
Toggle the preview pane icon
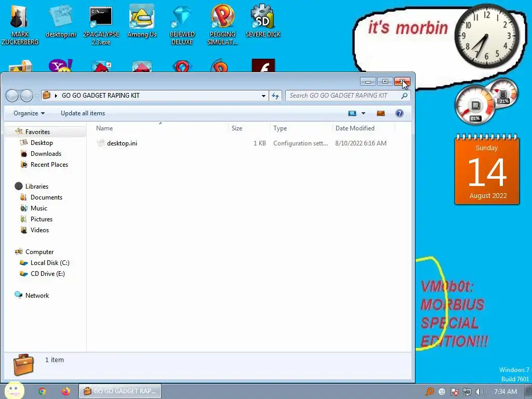click(x=381, y=113)
